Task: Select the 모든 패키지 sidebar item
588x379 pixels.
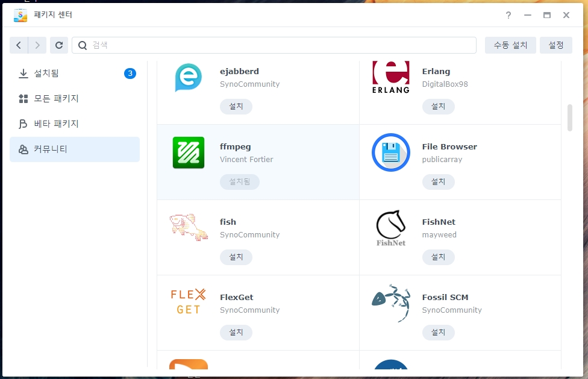Action: point(75,99)
